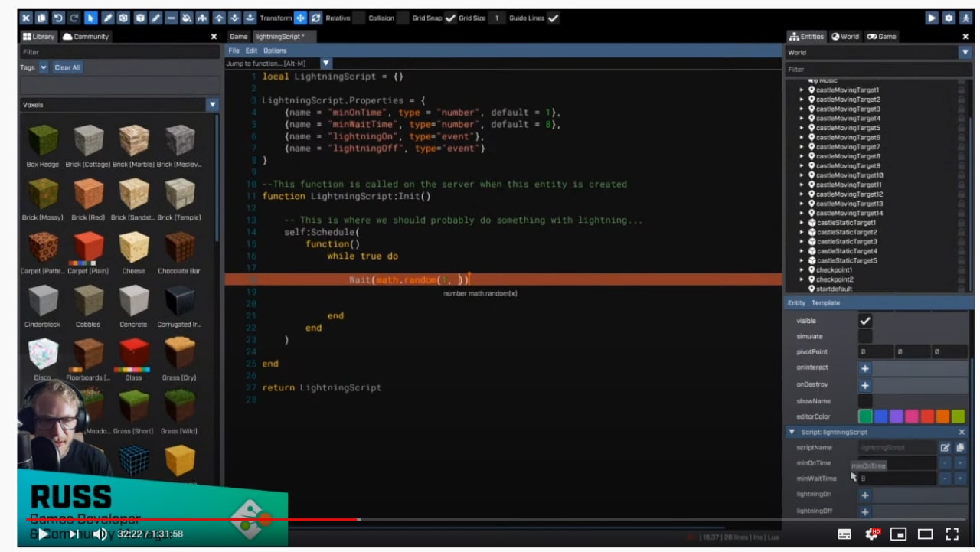The height and width of the screenshot is (552, 980).
Task: Toggle the Collision checkbox
Action: coord(402,18)
